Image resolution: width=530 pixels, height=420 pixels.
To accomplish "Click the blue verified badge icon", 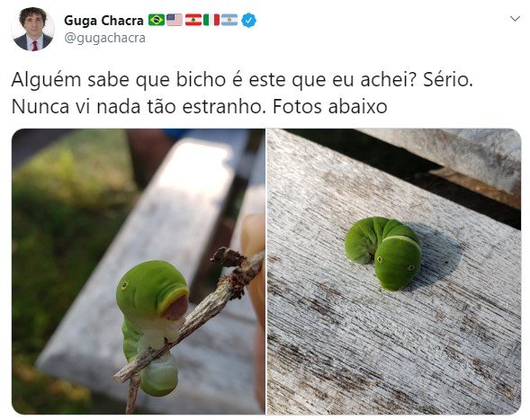I will (x=248, y=21).
